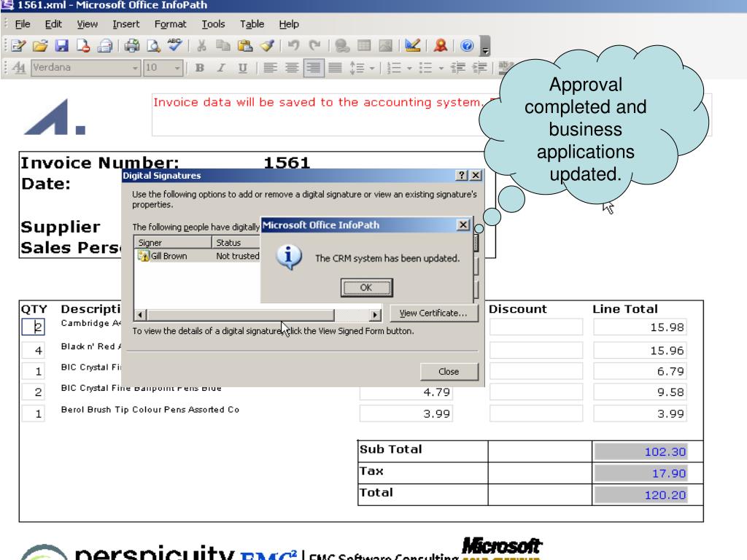
Task: Click the Sub Total value 102.30
Action: coord(640,451)
